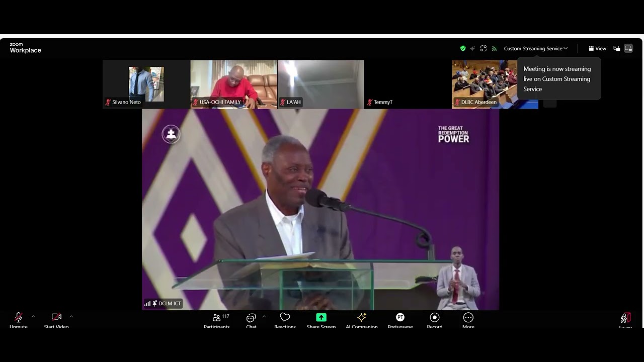
Task: Leave the meeting
Action: pyautogui.click(x=625, y=320)
